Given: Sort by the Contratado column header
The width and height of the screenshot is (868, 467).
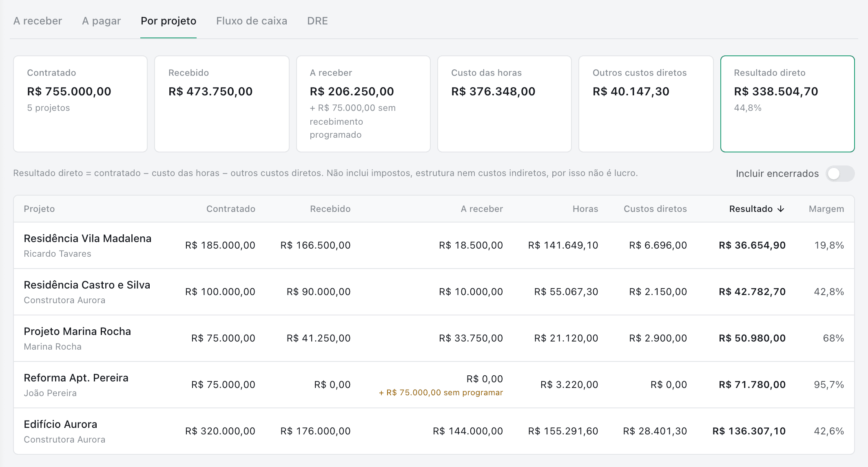Looking at the screenshot, I should coord(231,209).
